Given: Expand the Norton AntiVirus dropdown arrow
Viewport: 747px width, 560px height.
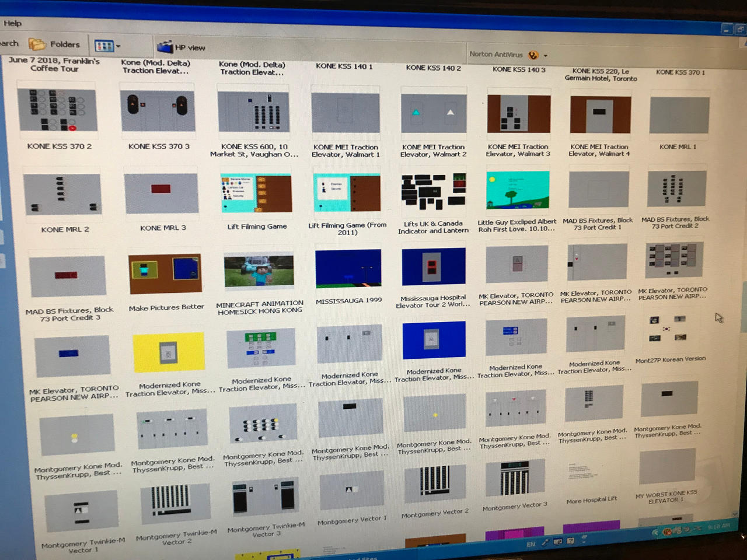Looking at the screenshot, I should pyautogui.click(x=546, y=56).
